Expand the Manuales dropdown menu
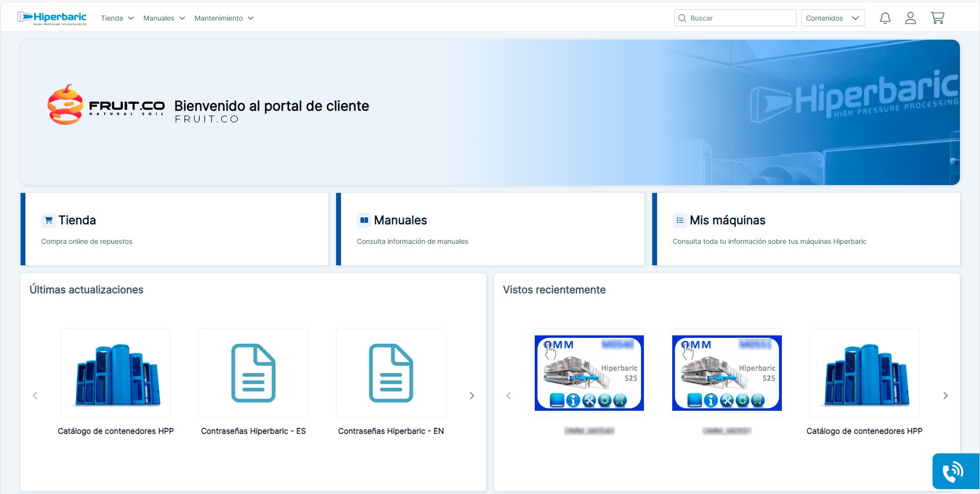Image resolution: width=980 pixels, height=494 pixels. (x=164, y=18)
